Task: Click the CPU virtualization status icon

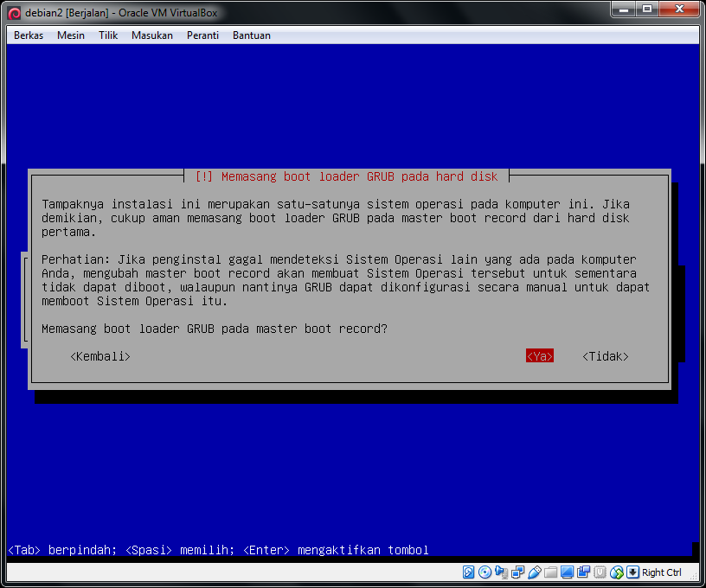Action: (600, 572)
